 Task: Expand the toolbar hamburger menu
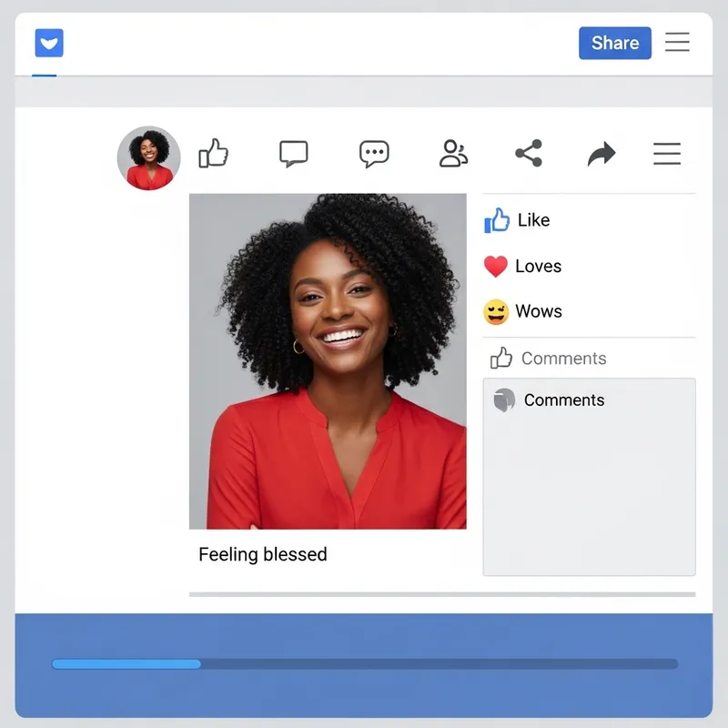click(667, 153)
